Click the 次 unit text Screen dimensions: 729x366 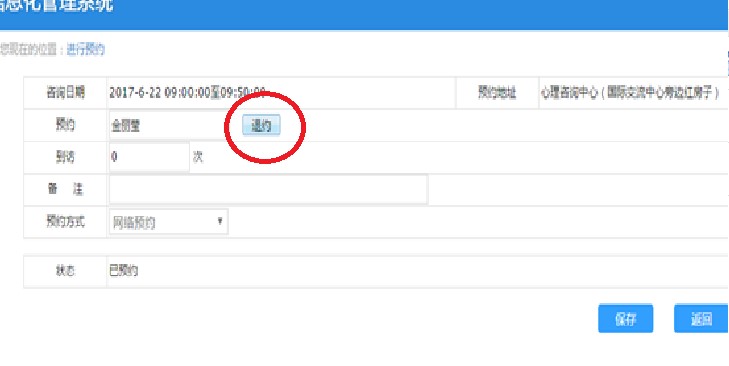[x=198, y=157]
